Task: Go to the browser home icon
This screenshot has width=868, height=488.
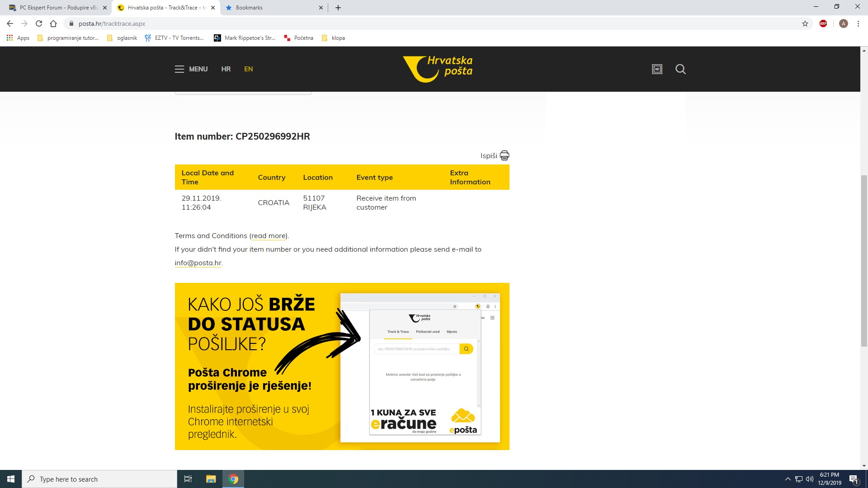Action: coord(53,23)
